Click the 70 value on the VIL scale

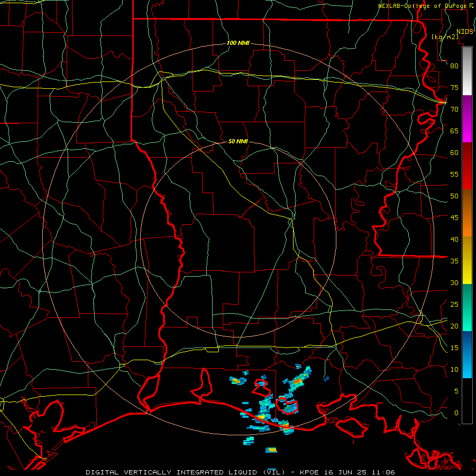point(454,109)
